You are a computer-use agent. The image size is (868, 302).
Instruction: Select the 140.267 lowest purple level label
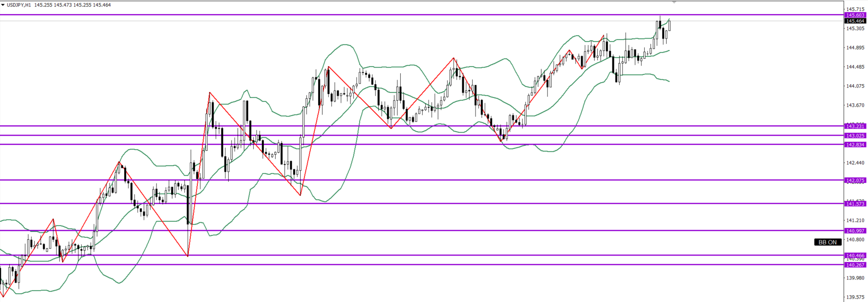pyautogui.click(x=855, y=265)
